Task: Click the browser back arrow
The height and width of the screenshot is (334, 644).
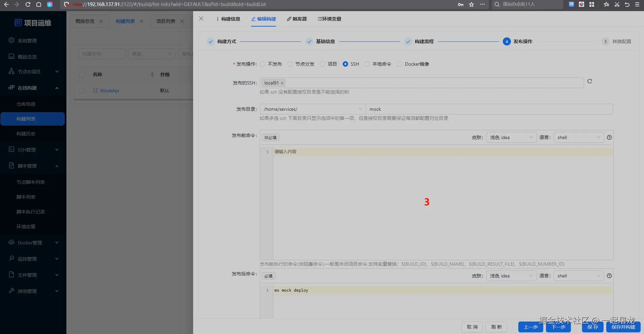Action: [x=6, y=4]
